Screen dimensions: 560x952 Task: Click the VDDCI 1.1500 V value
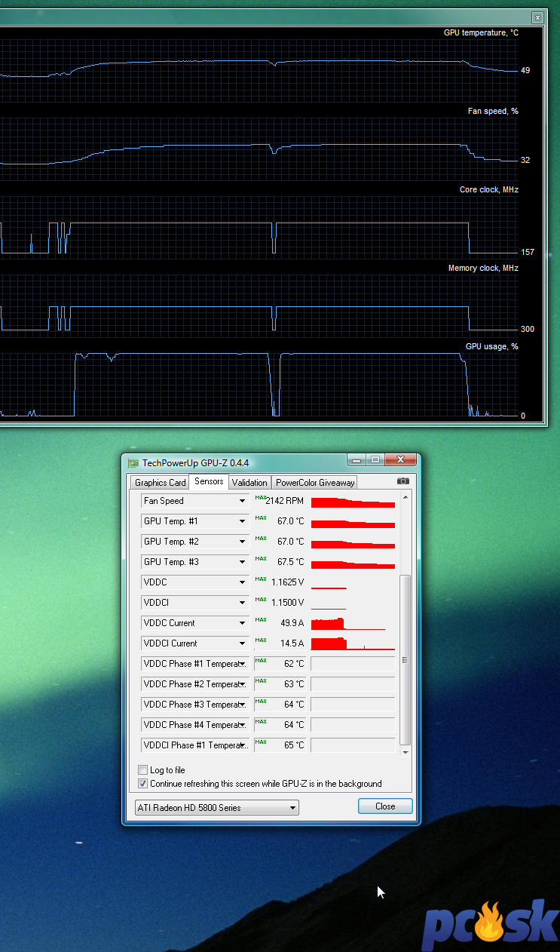288,603
